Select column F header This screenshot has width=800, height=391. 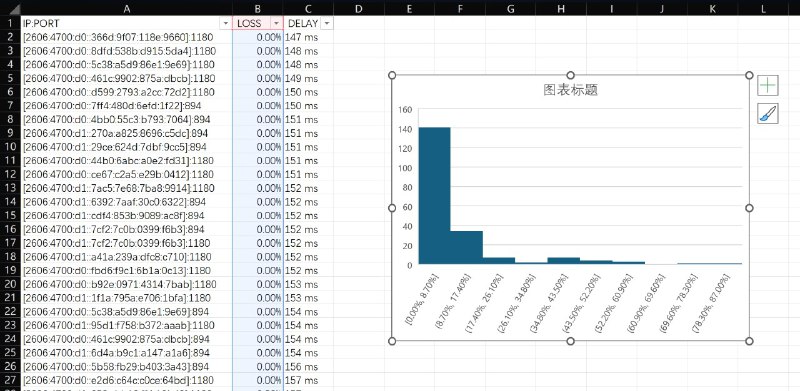click(460, 8)
